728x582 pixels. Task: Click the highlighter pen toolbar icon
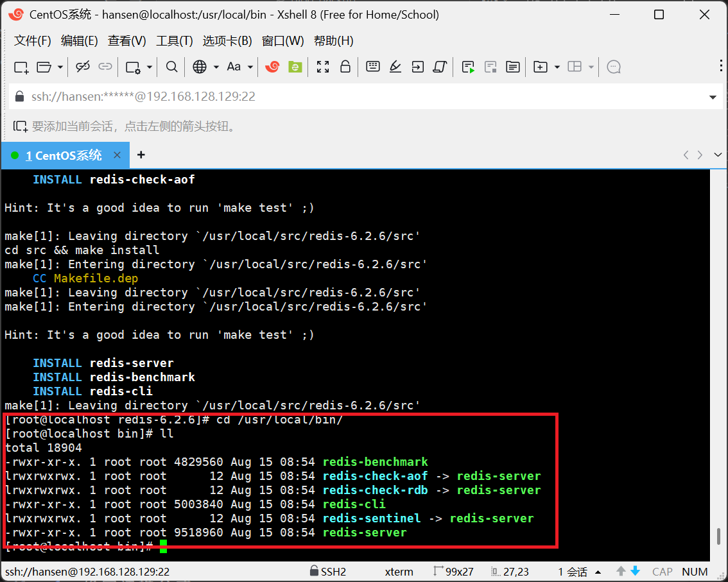(395, 67)
